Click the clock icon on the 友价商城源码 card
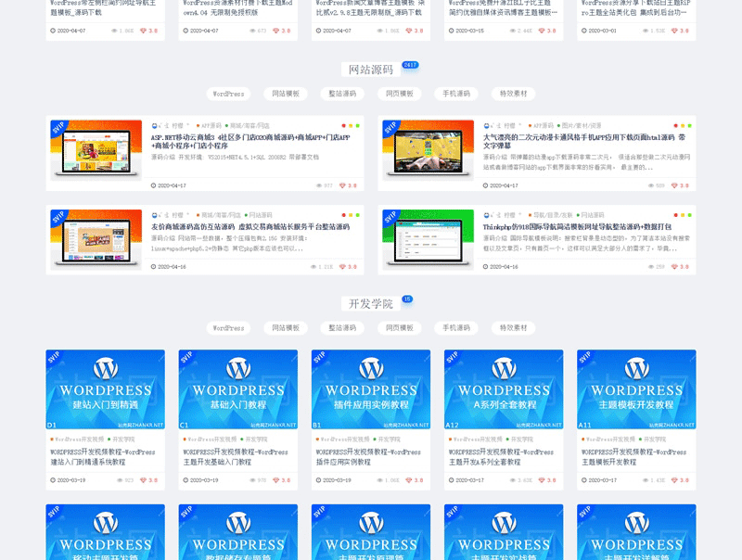This screenshot has width=742, height=560. (x=153, y=267)
